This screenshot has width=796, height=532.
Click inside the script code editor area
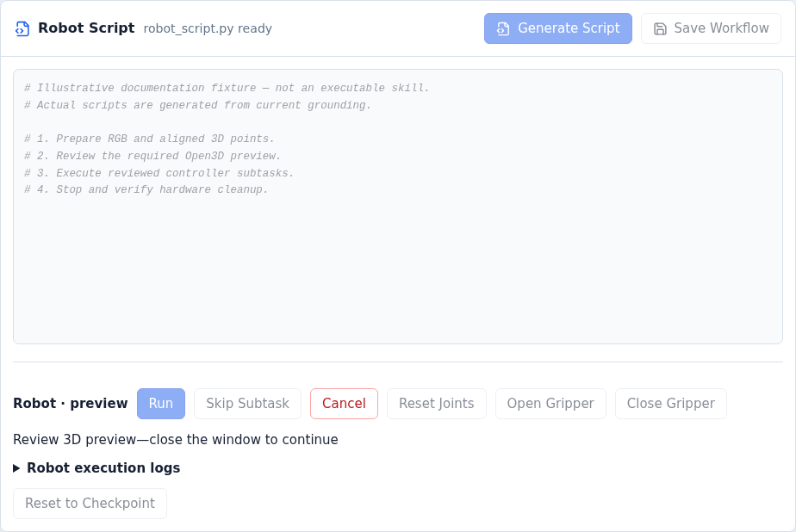point(398,207)
